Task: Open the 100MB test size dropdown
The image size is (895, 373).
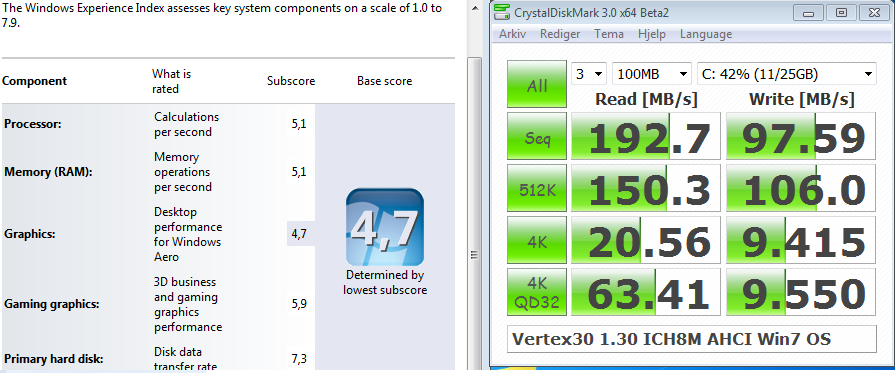Action: [x=652, y=74]
